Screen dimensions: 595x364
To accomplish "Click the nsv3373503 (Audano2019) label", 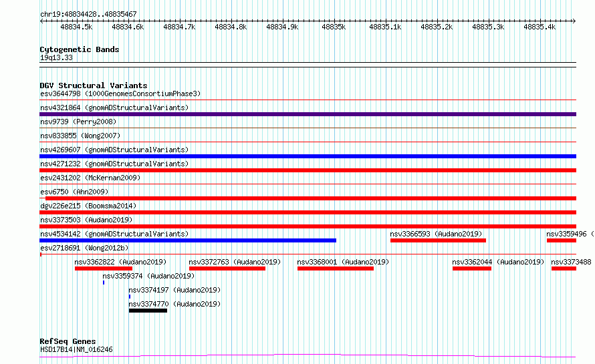I will click(86, 220).
